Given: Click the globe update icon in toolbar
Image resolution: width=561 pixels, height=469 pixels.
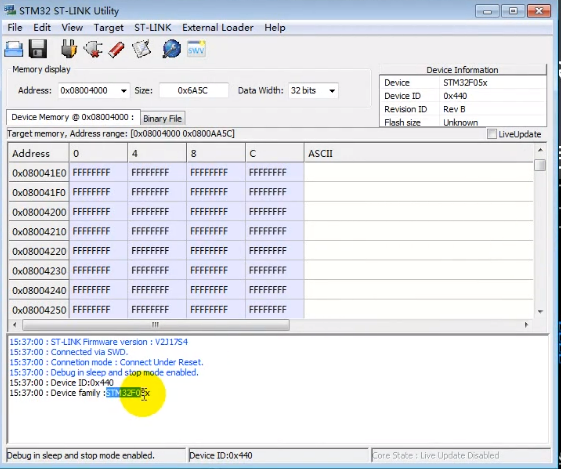Looking at the screenshot, I should click(171, 49).
